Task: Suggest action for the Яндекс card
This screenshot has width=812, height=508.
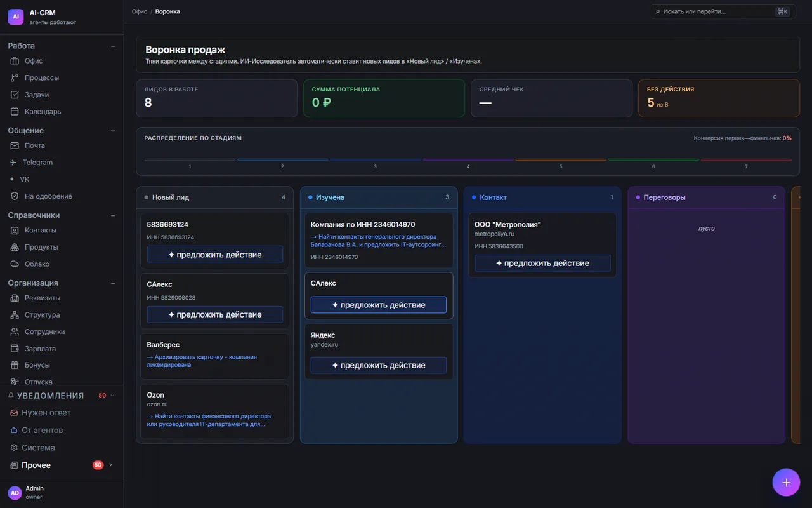Action: (x=379, y=365)
